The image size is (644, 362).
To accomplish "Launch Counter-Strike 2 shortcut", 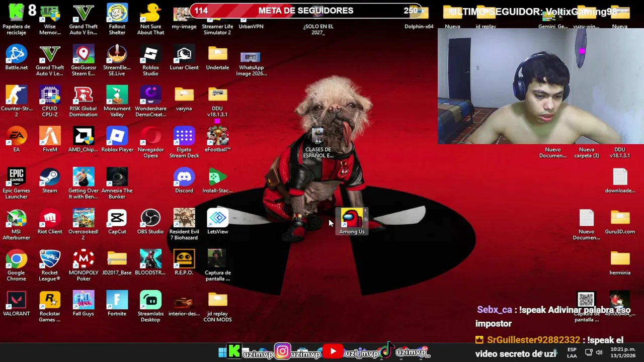I will (x=17, y=102).
